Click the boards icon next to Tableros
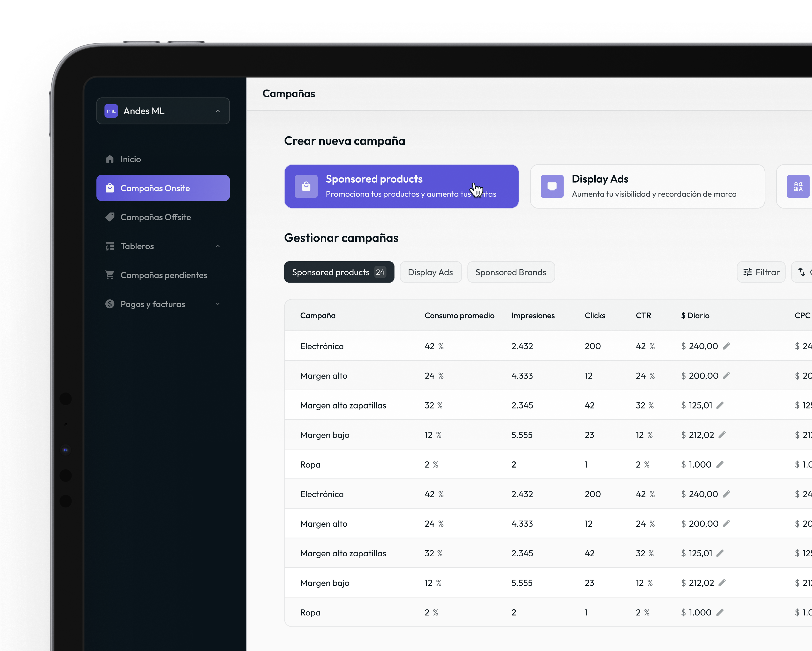This screenshot has width=812, height=651. click(110, 246)
